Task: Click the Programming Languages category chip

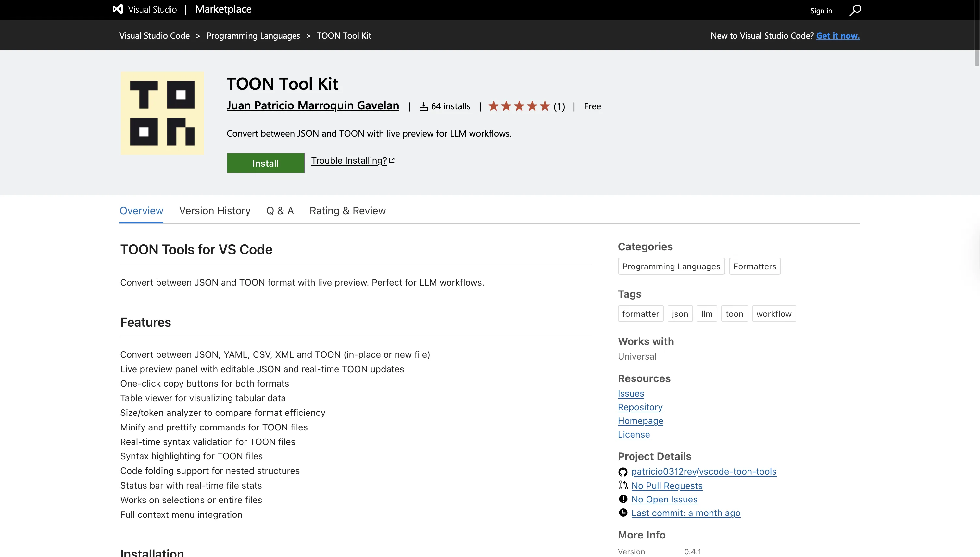Action: point(671,266)
